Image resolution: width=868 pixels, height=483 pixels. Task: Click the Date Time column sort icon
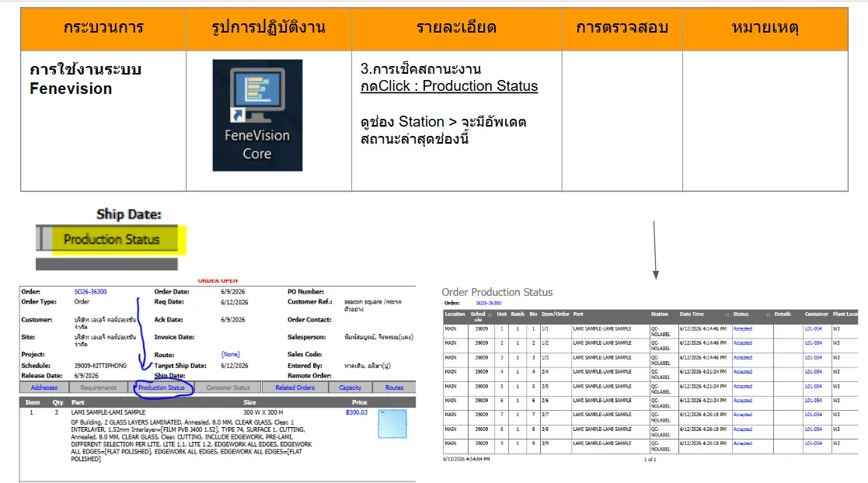coord(727,314)
